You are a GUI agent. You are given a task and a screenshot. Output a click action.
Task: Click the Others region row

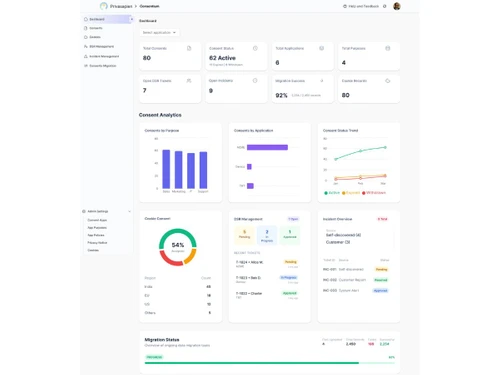tap(178, 313)
